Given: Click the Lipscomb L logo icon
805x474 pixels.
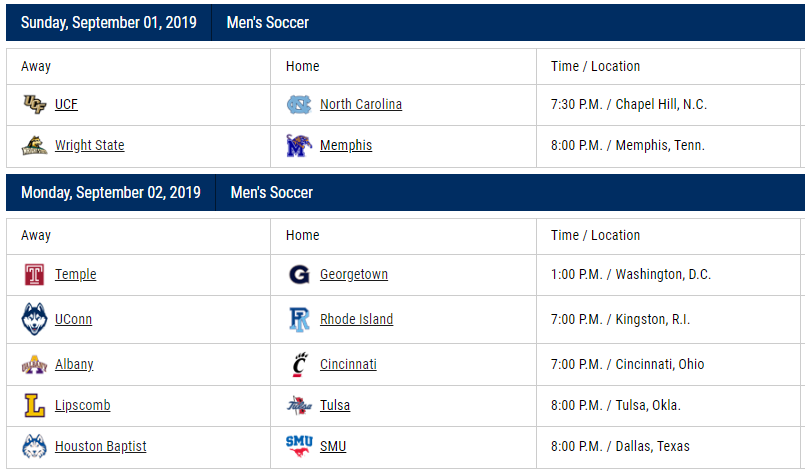Looking at the screenshot, I should 34,405.
